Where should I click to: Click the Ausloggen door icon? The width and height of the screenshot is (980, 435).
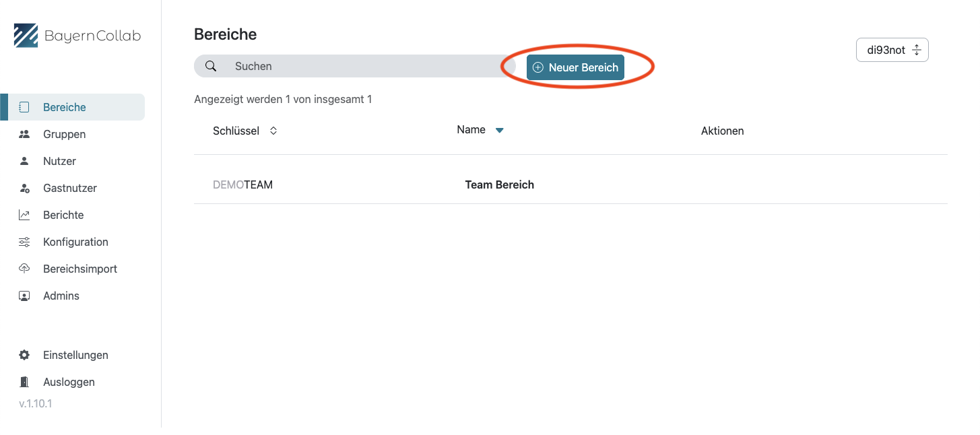pyautogui.click(x=24, y=382)
